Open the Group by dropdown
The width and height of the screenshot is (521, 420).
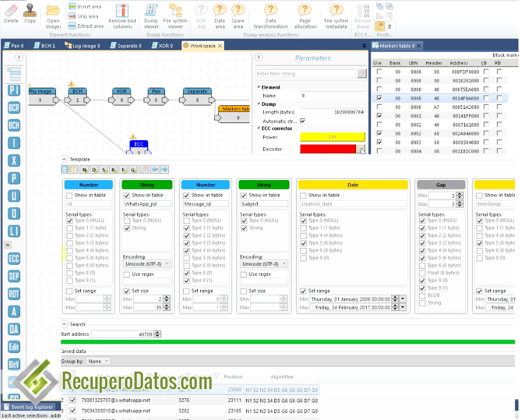pos(98,361)
